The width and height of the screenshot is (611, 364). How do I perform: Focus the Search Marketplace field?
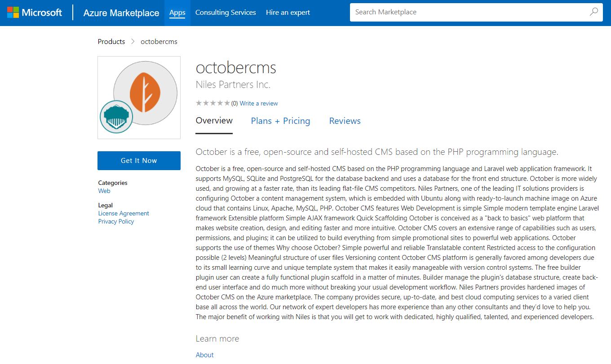[467, 12]
